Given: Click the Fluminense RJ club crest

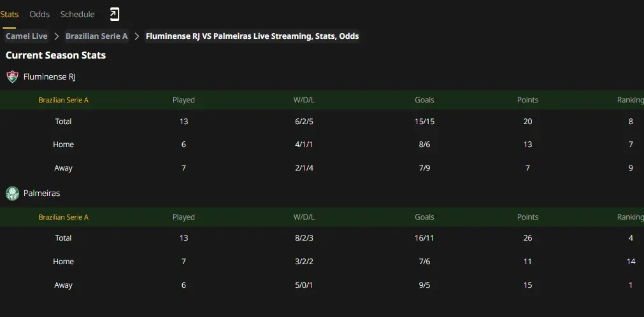Looking at the screenshot, I should pos(12,77).
